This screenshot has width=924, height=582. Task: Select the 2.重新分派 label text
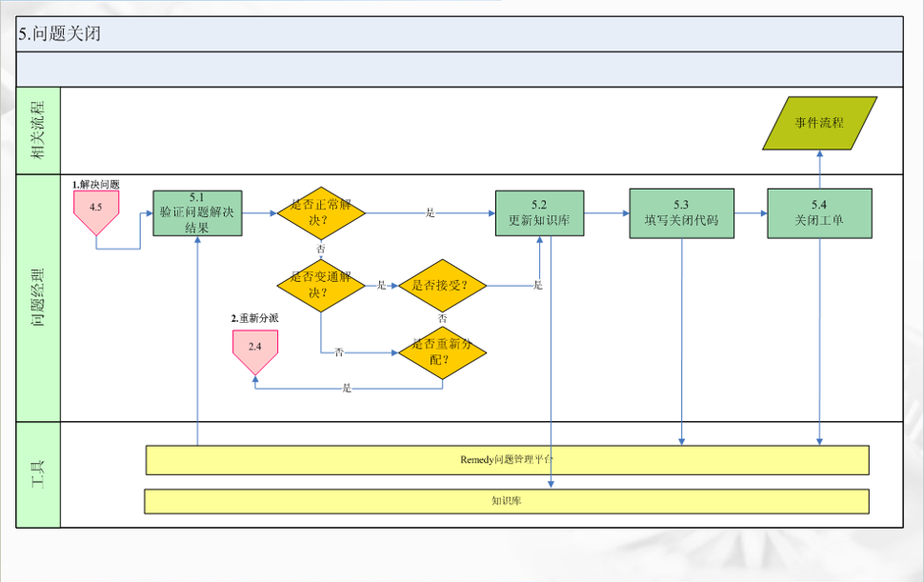tap(254, 318)
